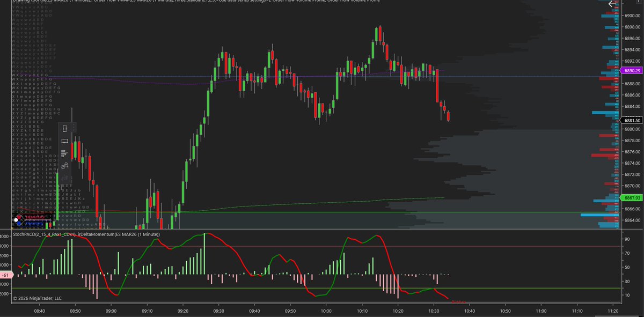Click the dimmed bar-chart drawing tool icon

(x=64, y=179)
